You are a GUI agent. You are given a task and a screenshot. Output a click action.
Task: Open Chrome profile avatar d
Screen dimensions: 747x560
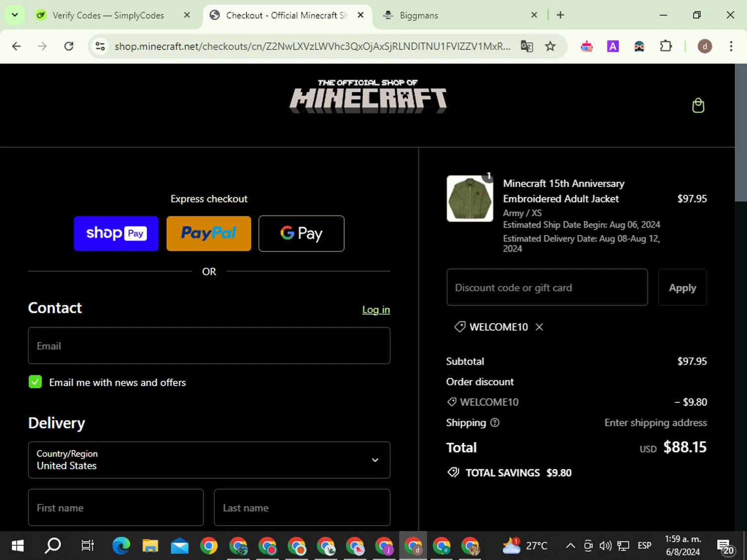[705, 46]
